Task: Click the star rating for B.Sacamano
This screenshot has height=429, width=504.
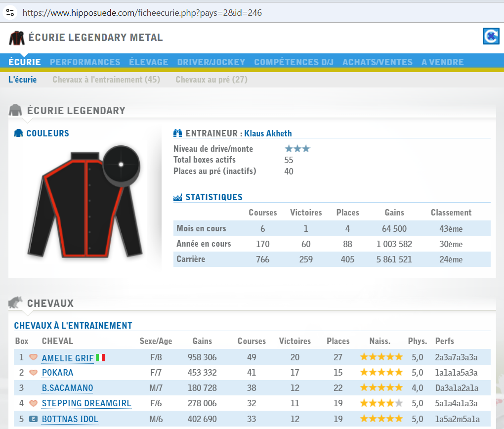Action: (x=381, y=387)
